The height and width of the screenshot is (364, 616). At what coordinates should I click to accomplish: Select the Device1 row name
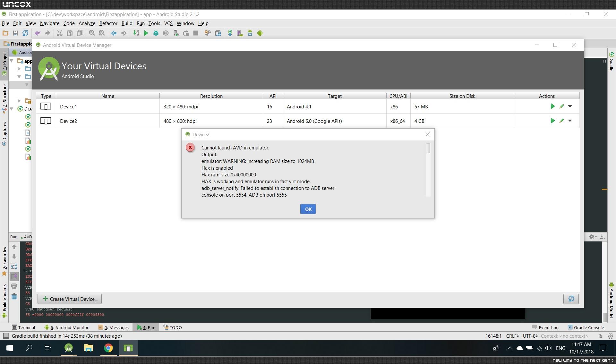coord(68,106)
